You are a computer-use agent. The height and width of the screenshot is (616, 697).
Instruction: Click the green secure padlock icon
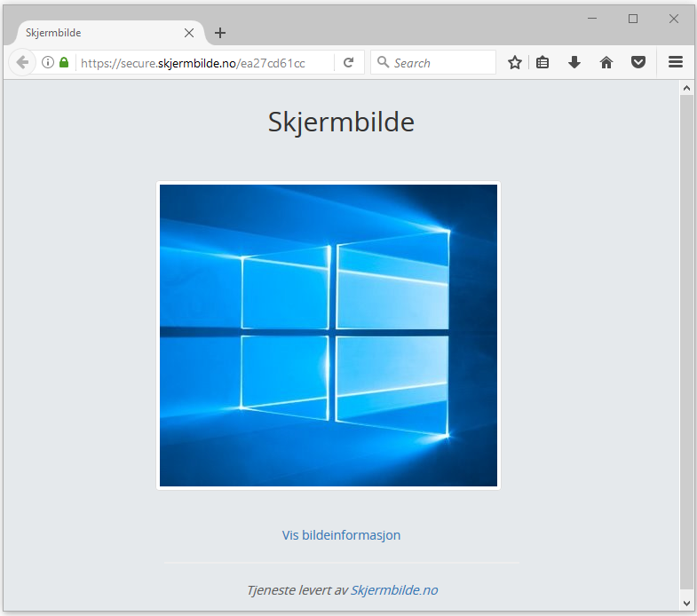(x=64, y=63)
